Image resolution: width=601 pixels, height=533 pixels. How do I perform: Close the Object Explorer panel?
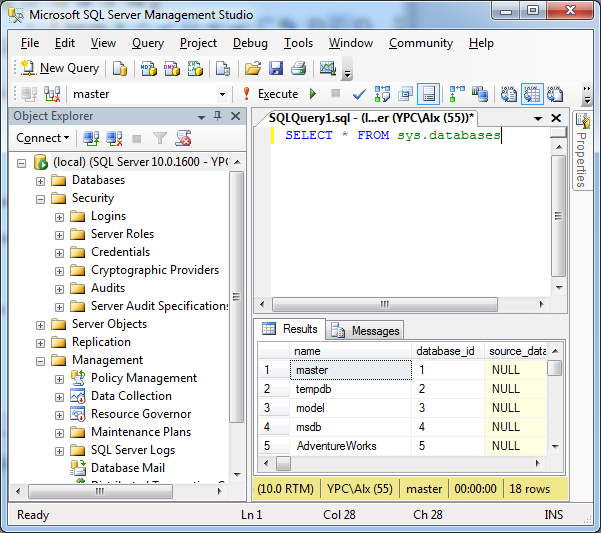[235, 116]
